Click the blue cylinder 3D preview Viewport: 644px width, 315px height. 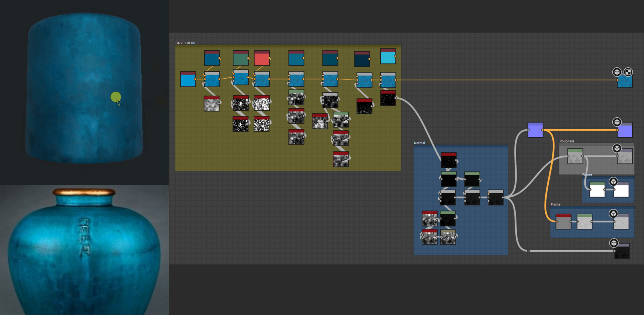[84, 87]
